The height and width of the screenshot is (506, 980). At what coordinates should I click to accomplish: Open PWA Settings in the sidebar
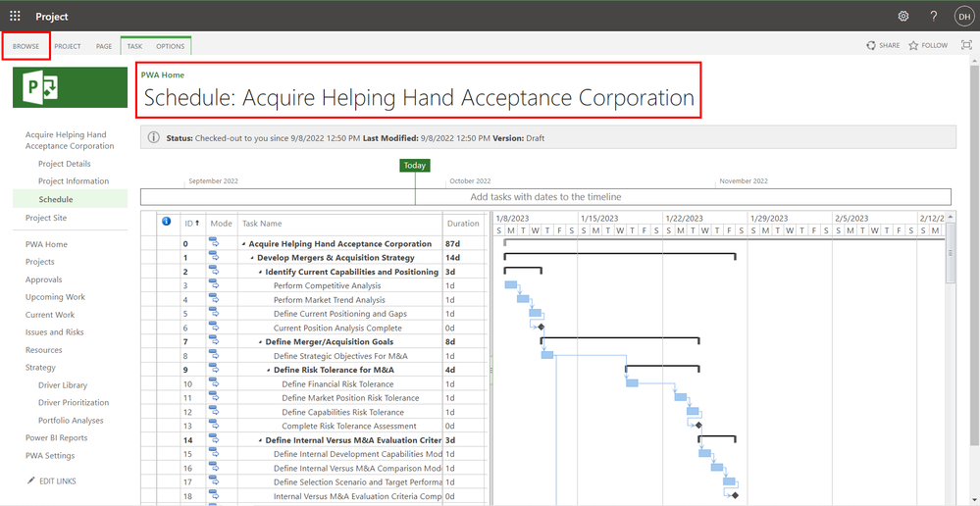pos(49,455)
